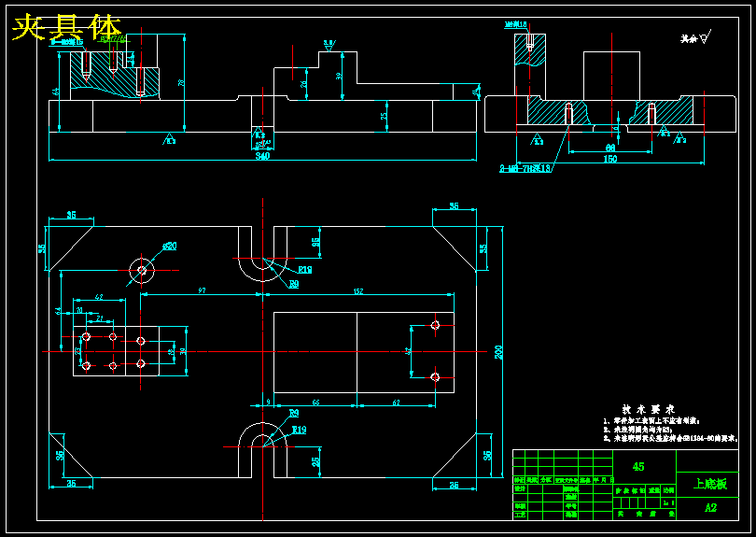Viewport: 756px width, 537px height.
Task: Select the first technical requirement line
Action: click(x=651, y=421)
